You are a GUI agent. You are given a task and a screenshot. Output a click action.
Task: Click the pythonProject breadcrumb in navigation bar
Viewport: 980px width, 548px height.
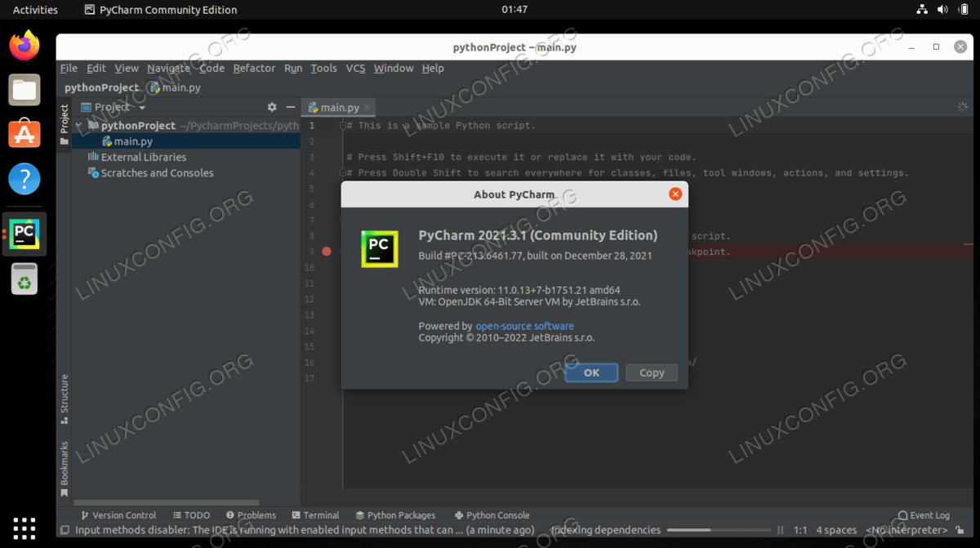(102, 87)
